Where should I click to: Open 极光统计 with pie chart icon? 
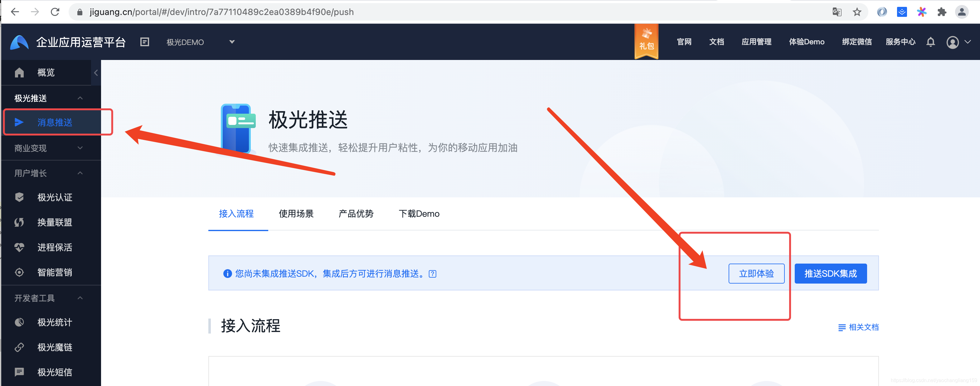[51, 322]
